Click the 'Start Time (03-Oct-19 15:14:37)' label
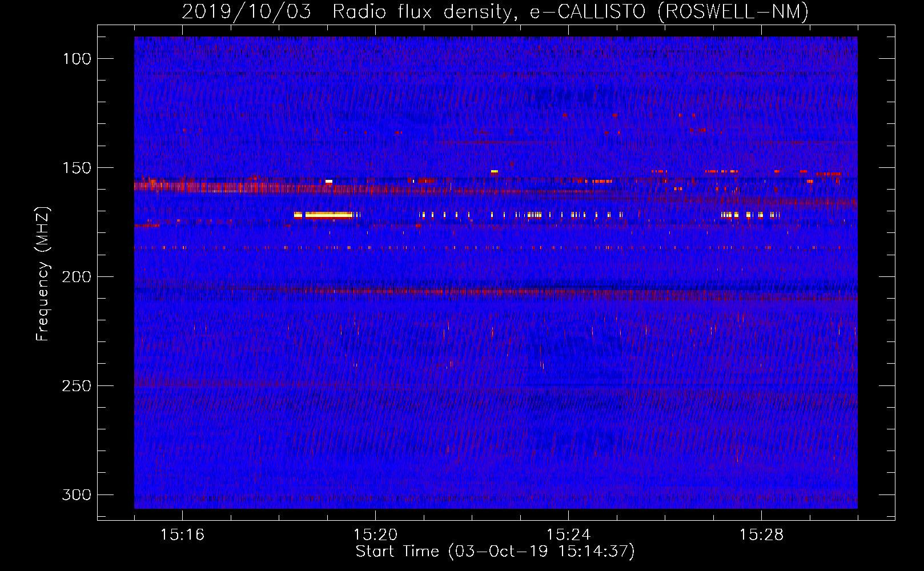924x571 pixels. coord(495,552)
